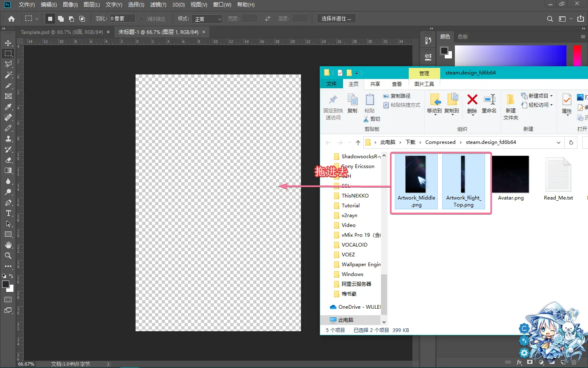Screen dimensions: 588x368
Task: Select the Pen tool
Action: (x=8, y=202)
